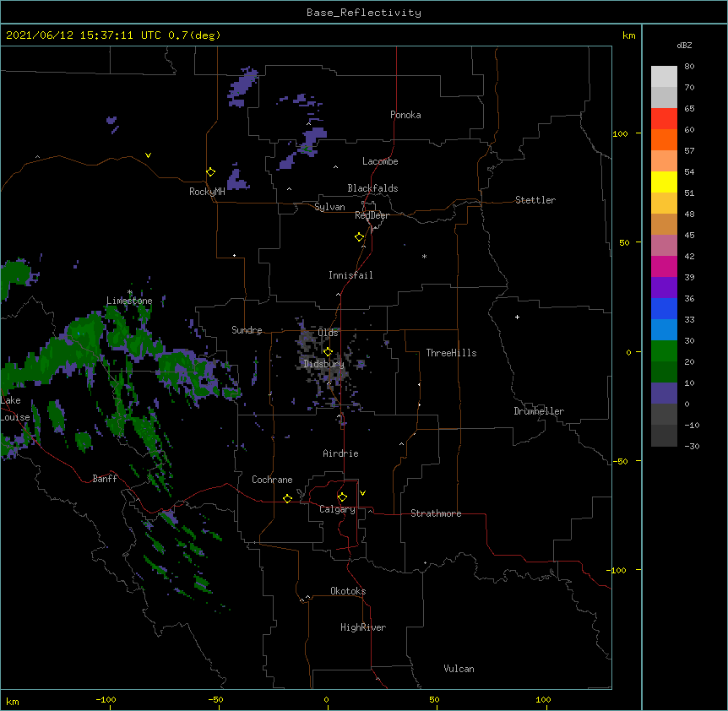Click the RedDeer city label
The image size is (728, 711).
point(372,215)
